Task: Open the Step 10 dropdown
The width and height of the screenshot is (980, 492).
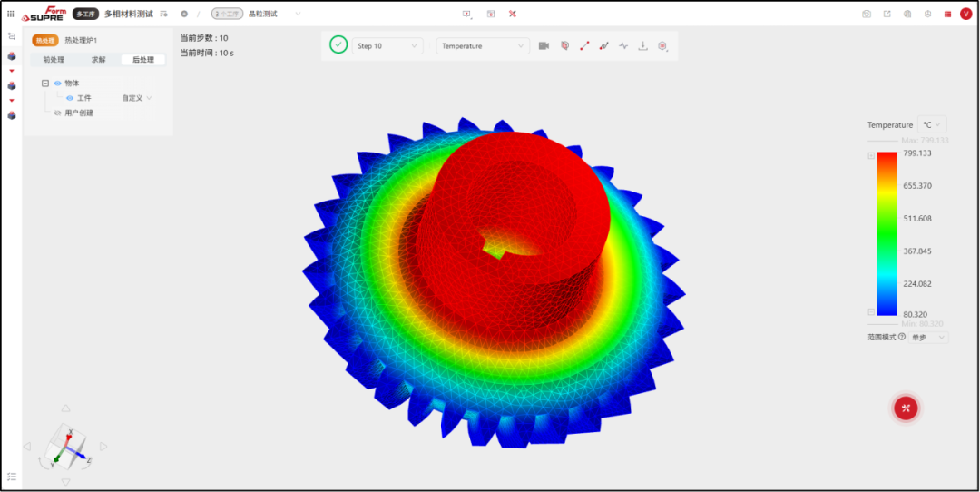Action: (x=387, y=45)
